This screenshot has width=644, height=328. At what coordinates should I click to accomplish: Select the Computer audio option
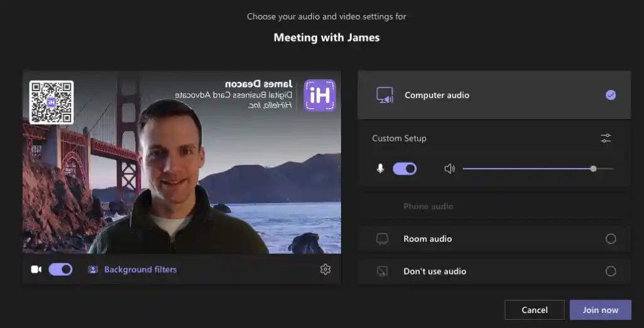[494, 96]
